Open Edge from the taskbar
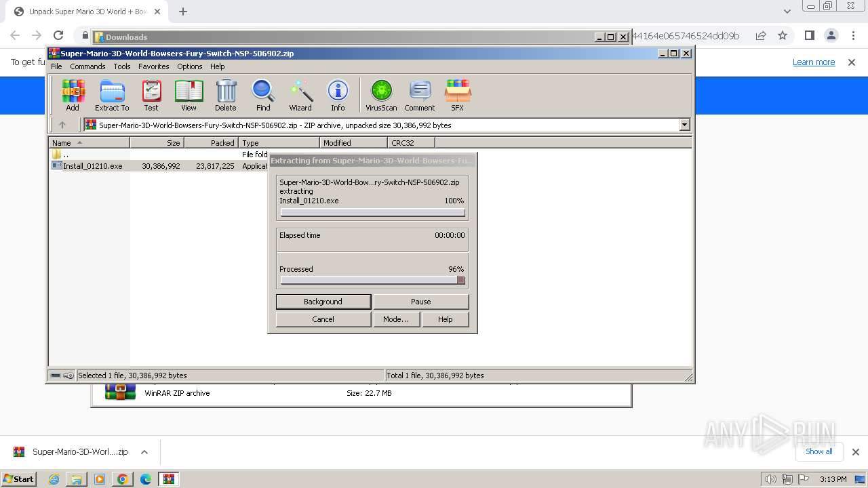The height and width of the screenshot is (488, 868). (x=146, y=479)
